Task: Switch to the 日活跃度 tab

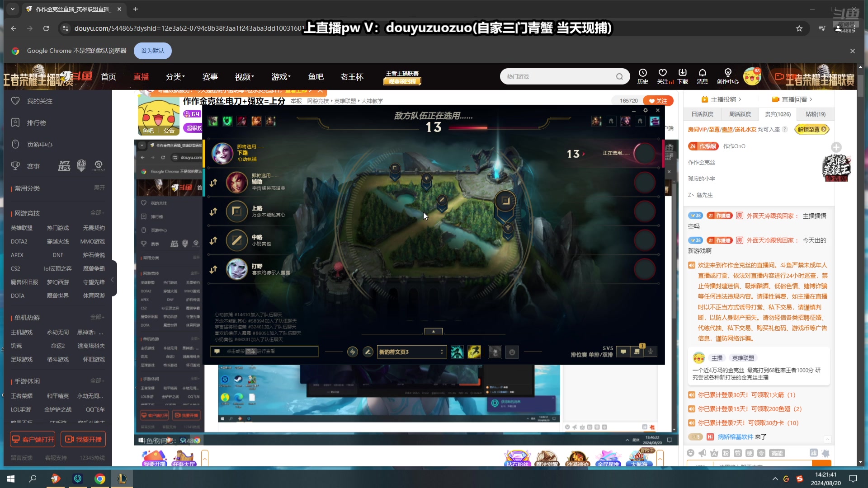Action: pos(702,114)
